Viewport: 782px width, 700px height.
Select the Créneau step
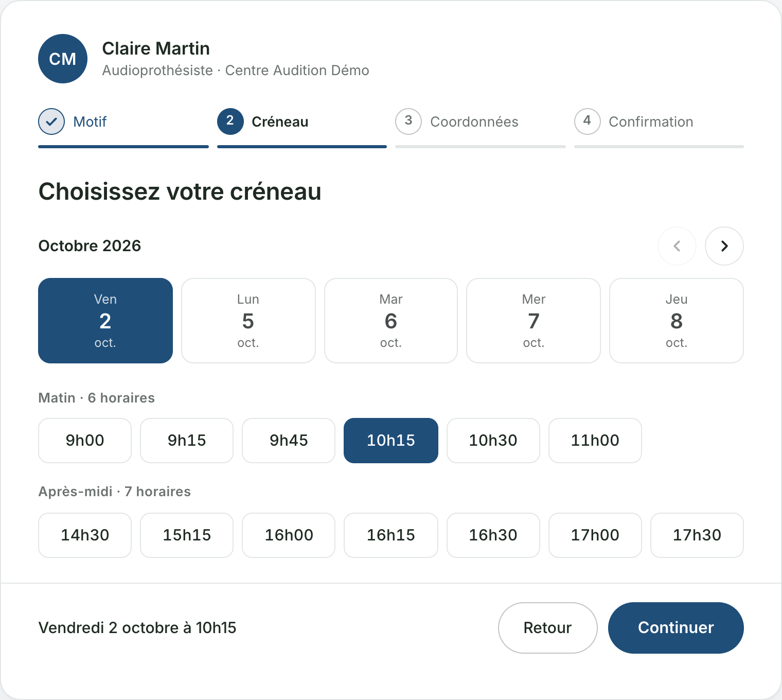[302, 127]
